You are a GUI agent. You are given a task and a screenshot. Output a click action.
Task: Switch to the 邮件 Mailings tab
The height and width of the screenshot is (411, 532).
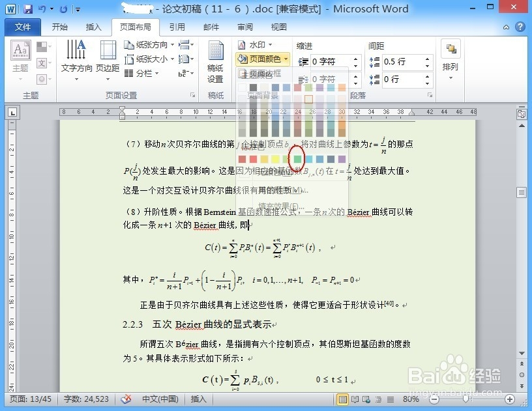pyautogui.click(x=211, y=27)
